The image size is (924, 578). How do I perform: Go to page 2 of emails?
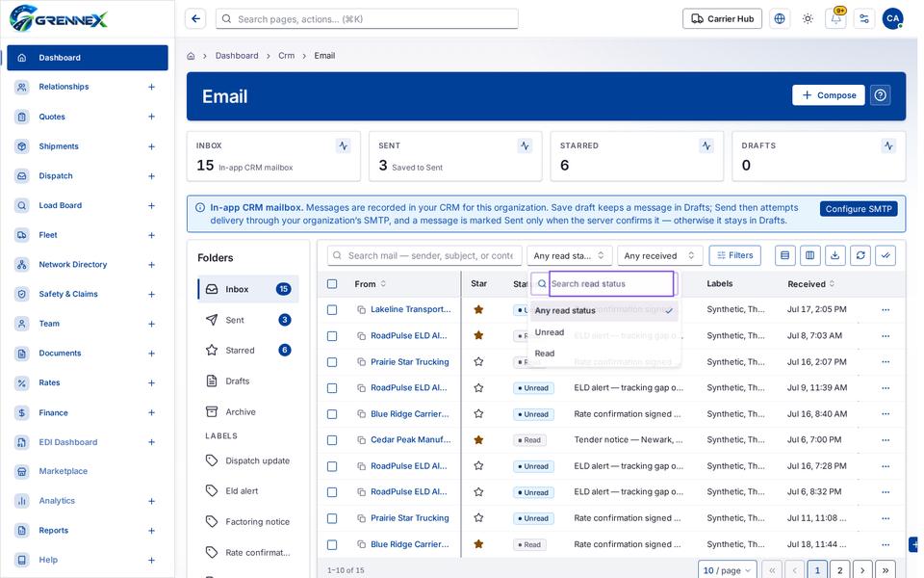[x=839, y=570]
